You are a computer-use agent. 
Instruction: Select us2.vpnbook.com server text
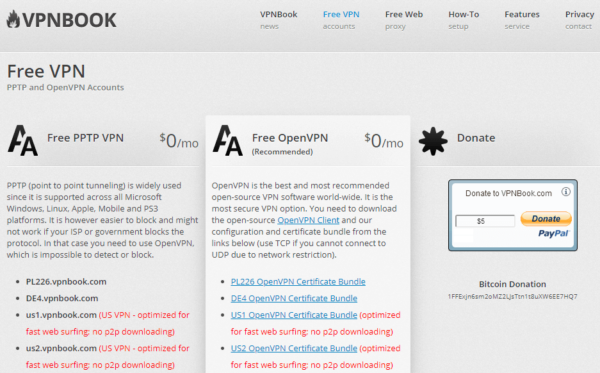point(61,348)
